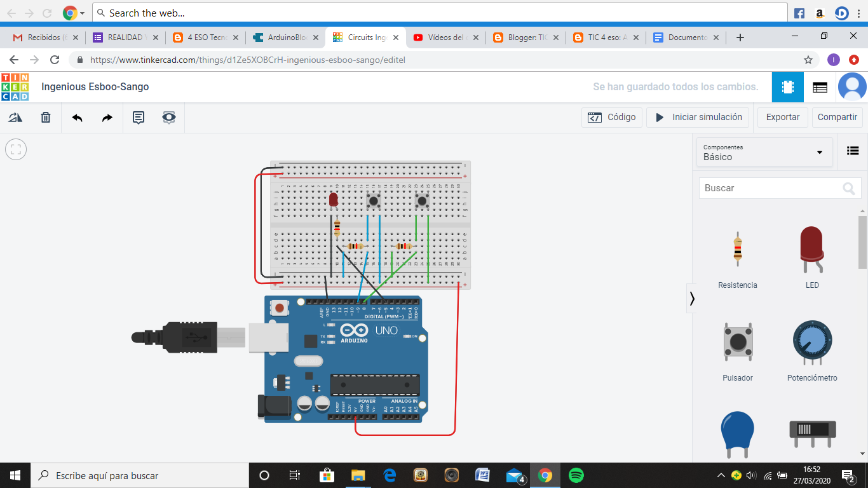Select the Potenciómetro component

[x=812, y=351]
